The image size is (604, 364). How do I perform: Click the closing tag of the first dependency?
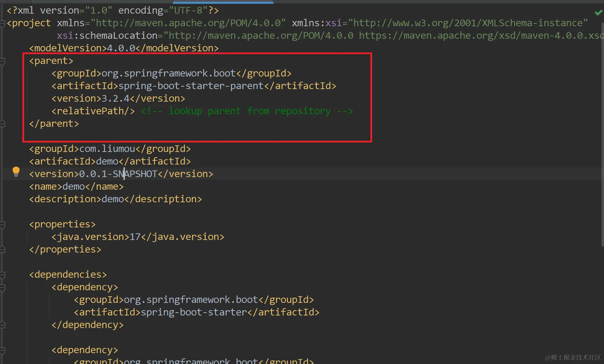87,325
